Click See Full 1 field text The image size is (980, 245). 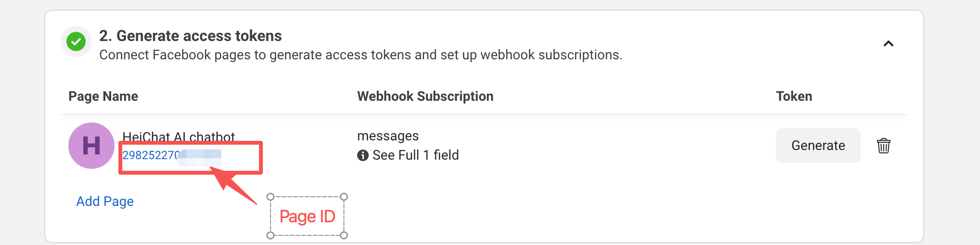pos(415,155)
